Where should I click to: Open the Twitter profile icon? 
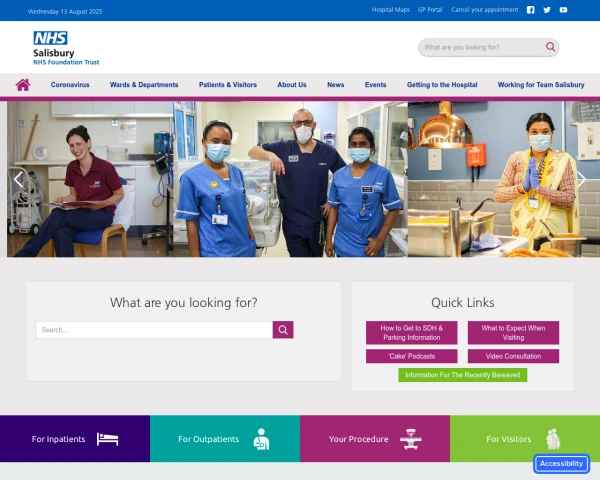coord(547,10)
